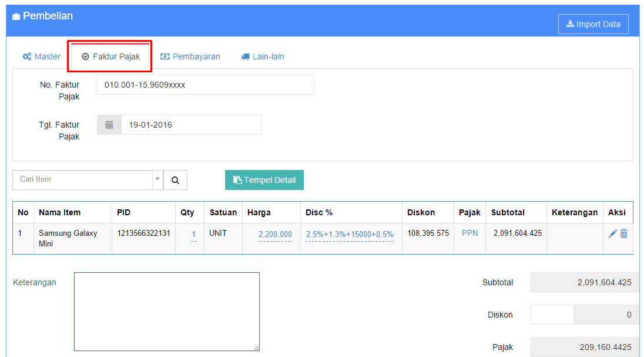Screen dimensions: 644x357
Task: Switch to the Faktur Pajak tab
Action: pos(111,56)
